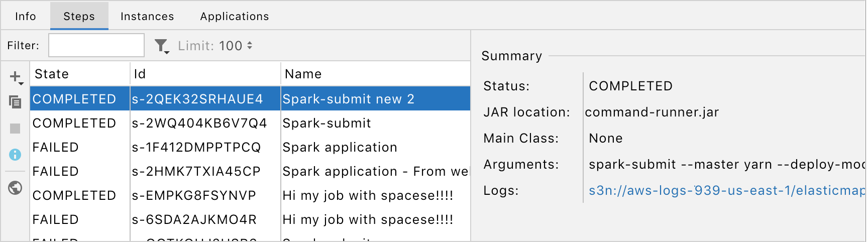
Task: Select the Steps tab
Action: click(x=79, y=16)
